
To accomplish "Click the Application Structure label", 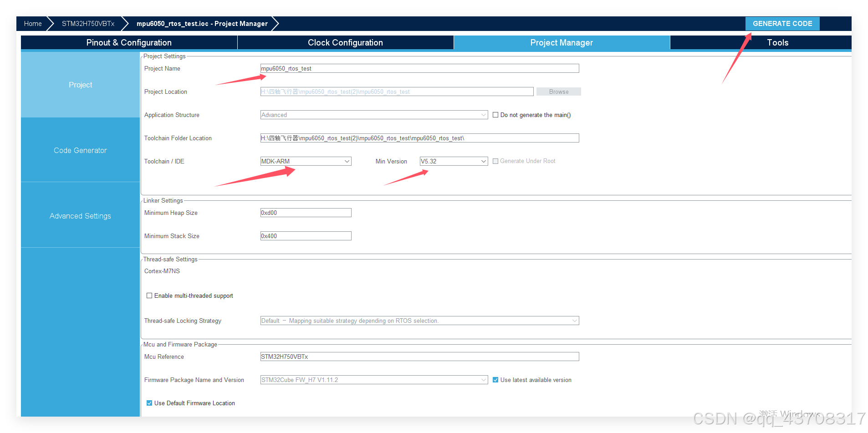I will (x=172, y=115).
